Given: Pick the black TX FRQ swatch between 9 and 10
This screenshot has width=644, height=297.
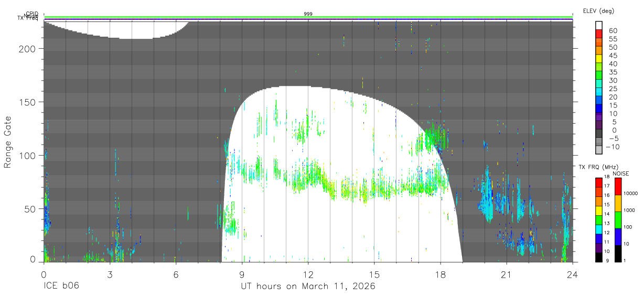Looking at the screenshot, I should click(x=598, y=257).
